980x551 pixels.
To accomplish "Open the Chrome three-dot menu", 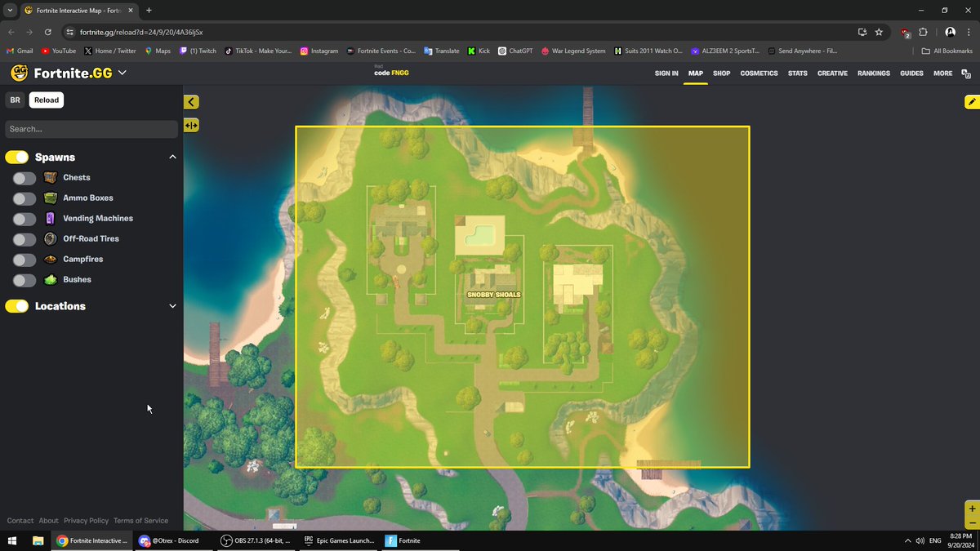I will 969,32.
